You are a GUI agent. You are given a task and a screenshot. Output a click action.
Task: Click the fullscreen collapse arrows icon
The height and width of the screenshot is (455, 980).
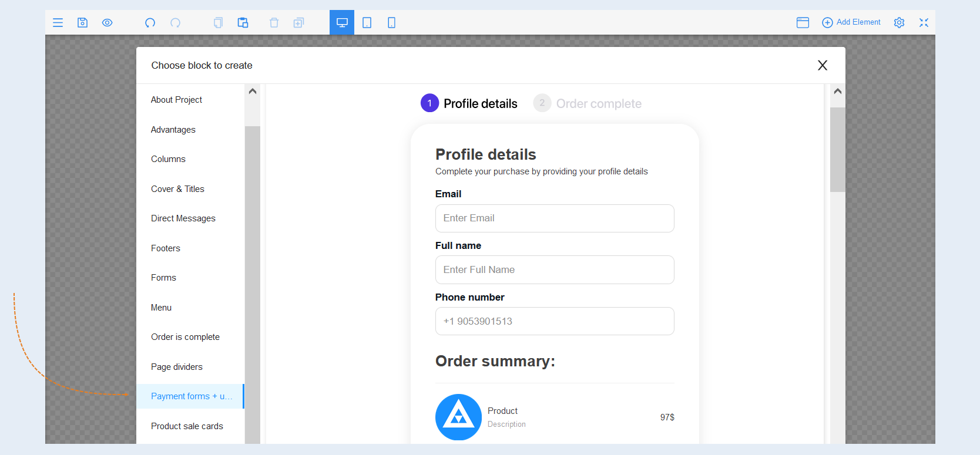point(924,22)
